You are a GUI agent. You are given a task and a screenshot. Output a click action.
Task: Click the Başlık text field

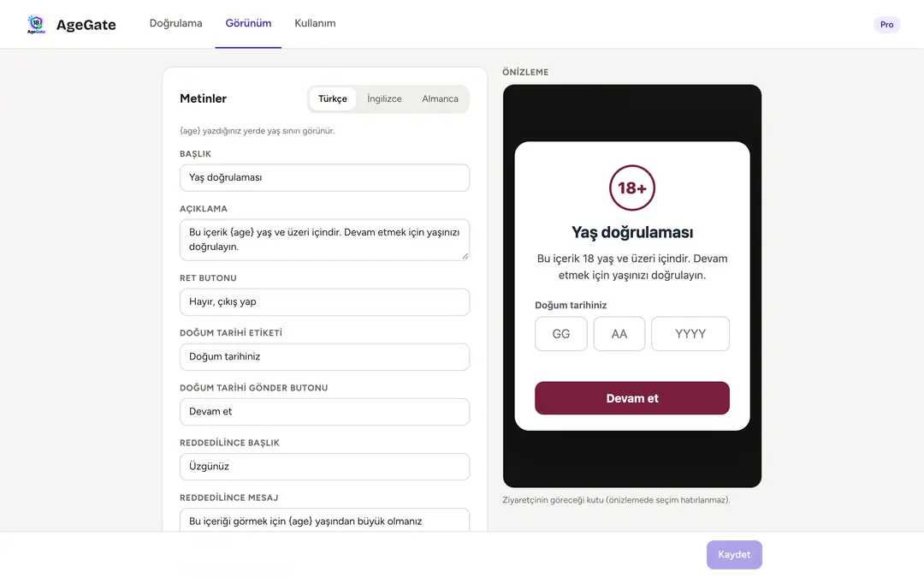(325, 177)
